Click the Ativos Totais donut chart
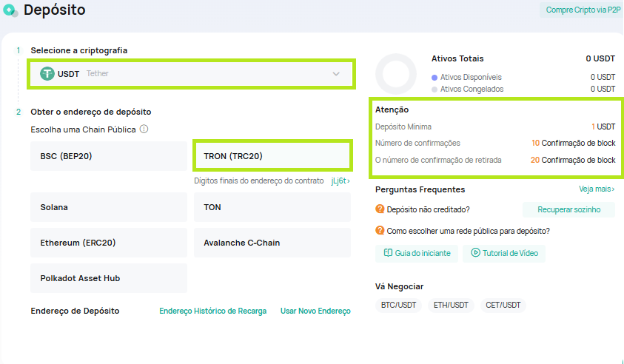 coord(396,73)
